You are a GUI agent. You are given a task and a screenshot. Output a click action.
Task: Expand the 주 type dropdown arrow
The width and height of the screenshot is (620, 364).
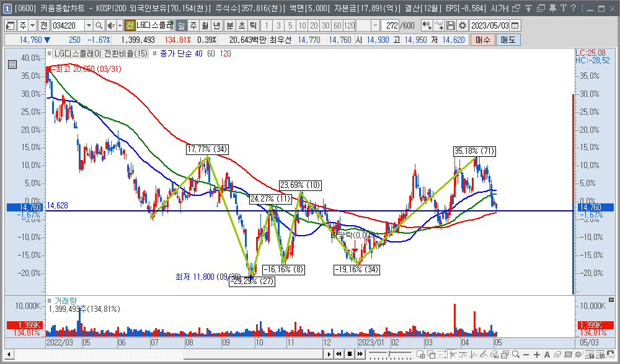(x=33, y=25)
